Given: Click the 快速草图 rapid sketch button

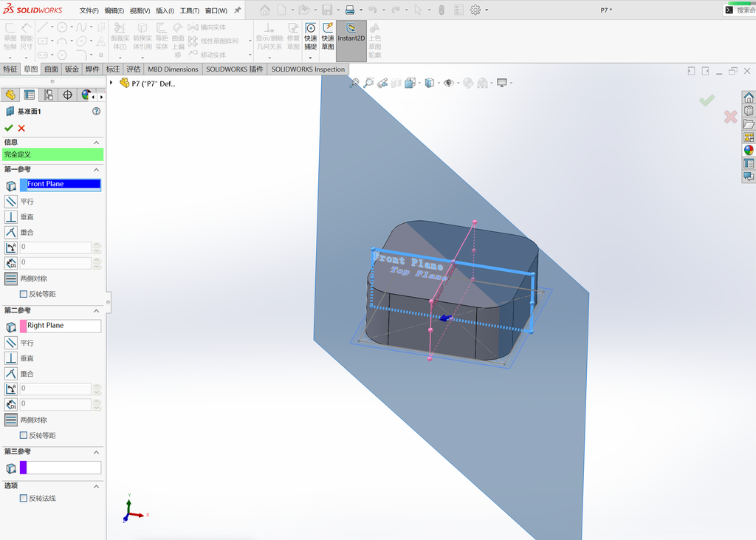Looking at the screenshot, I should [328, 36].
